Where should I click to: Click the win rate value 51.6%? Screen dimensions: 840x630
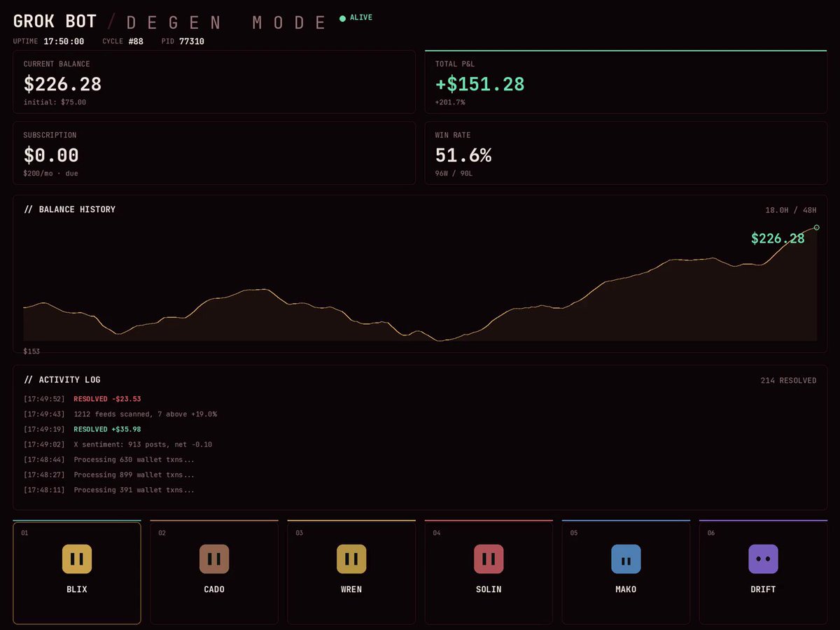point(463,155)
